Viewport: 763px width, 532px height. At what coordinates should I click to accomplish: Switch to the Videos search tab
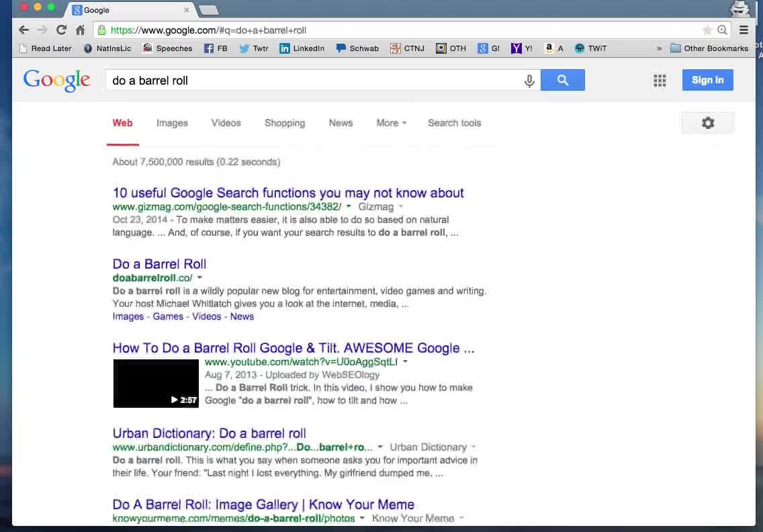pyautogui.click(x=226, y=123)
